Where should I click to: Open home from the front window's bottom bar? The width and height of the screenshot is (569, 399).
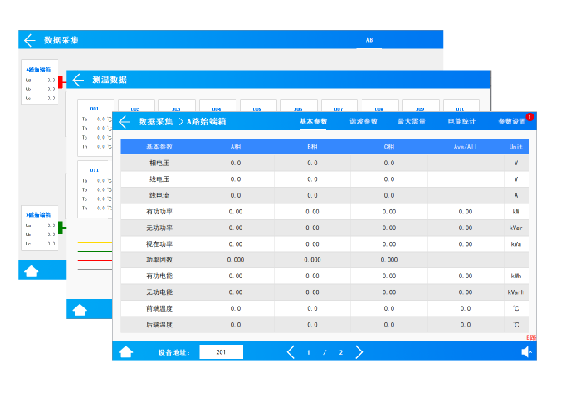tap(126, 351)
